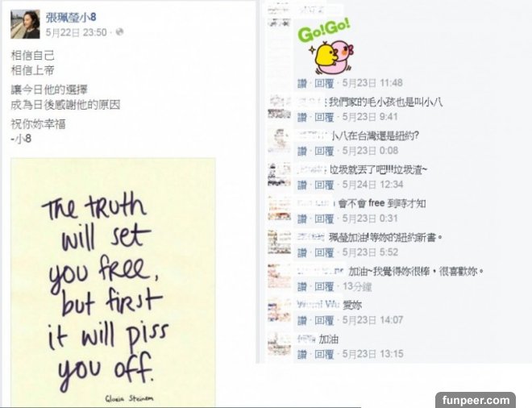The height and width of the screenshot is (408, 532).
Task: Open the handwritten quote image
Action: pos(113,282)
